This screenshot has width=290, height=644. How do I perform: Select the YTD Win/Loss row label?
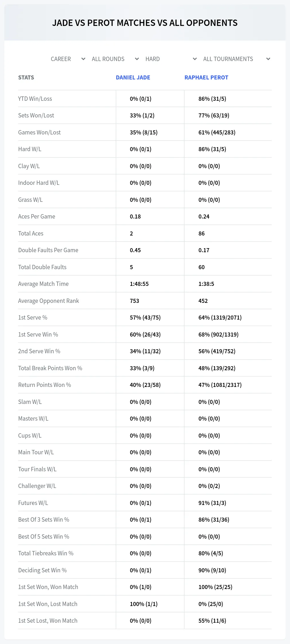click(35, 99)
